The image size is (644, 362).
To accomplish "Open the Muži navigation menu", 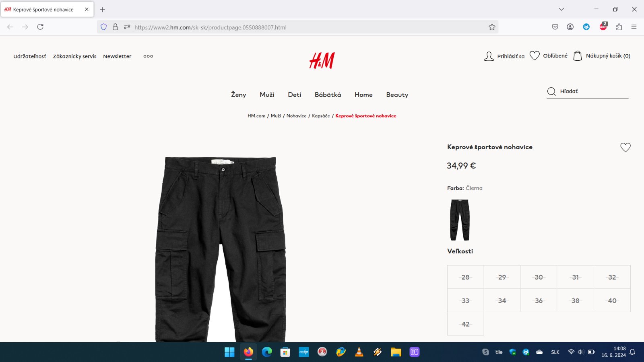I will click(x=267, y=95).
